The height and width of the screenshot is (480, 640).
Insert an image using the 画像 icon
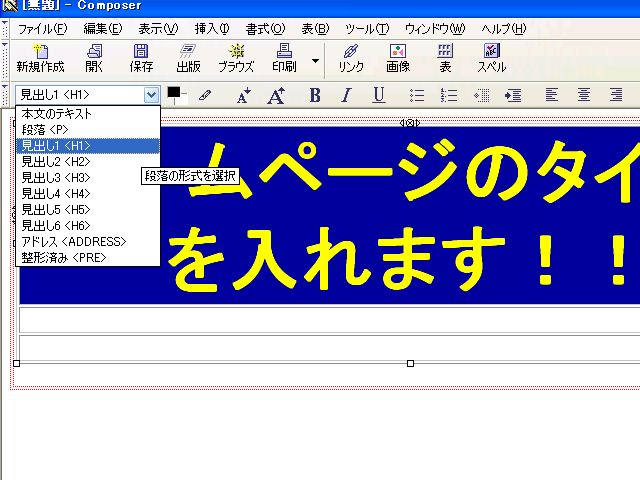pyautogui.click(x=398, y=59)
